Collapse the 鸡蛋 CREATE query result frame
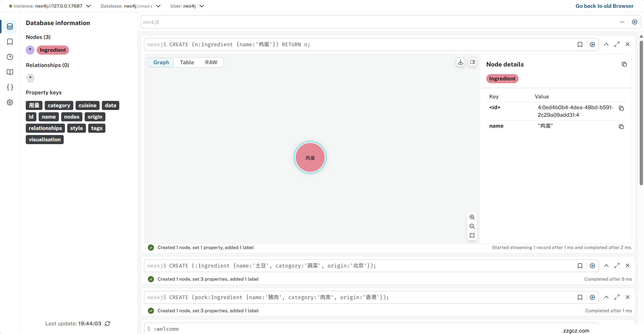This screenshot has width=644, height=334. pyautogui.click(x=606, y=44)
